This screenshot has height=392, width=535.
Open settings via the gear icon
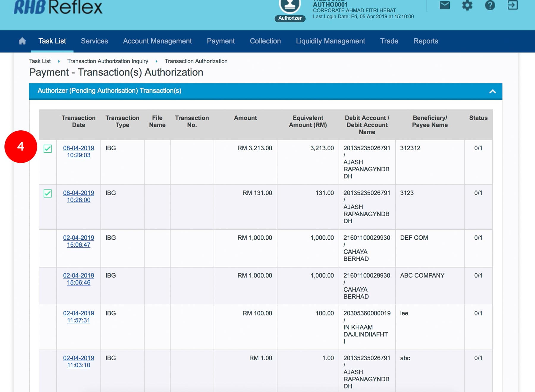click(x=467, y=5)
